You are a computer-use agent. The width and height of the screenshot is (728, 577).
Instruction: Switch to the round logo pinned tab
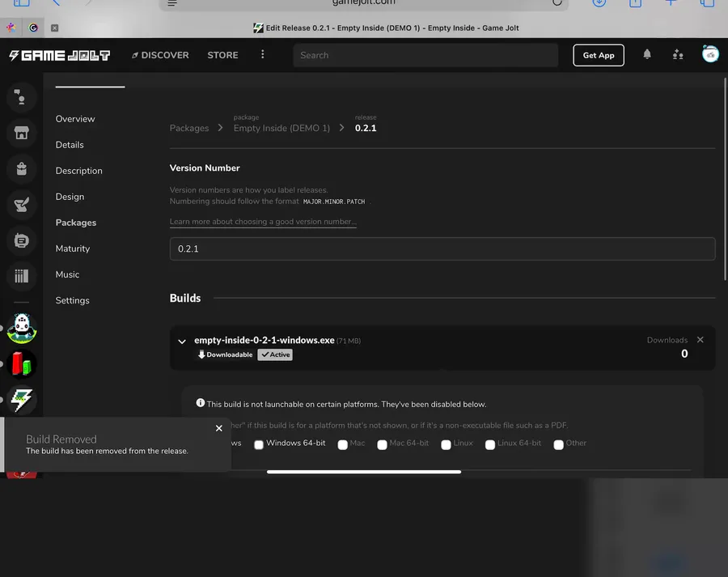click(33, 28)
